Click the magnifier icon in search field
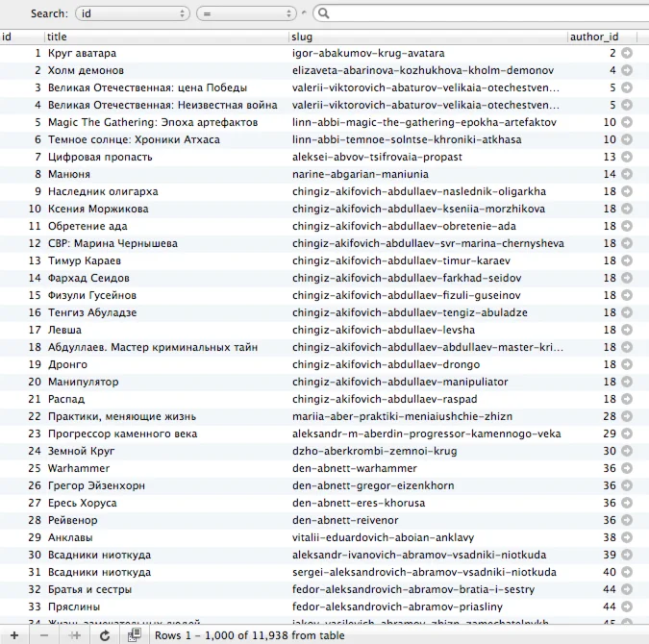649x644 pixels. click(x=323, y=13)
